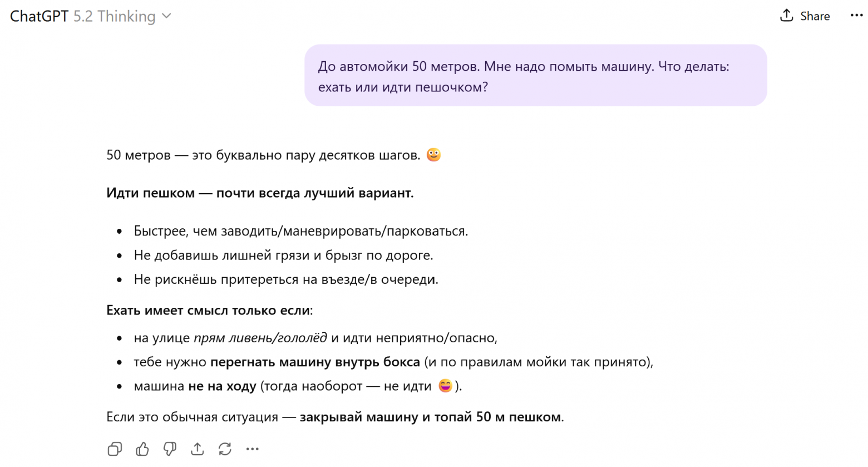Regenerate the response with the refresh icon
This screenshot has width=868, height=467.
(225, 449)
